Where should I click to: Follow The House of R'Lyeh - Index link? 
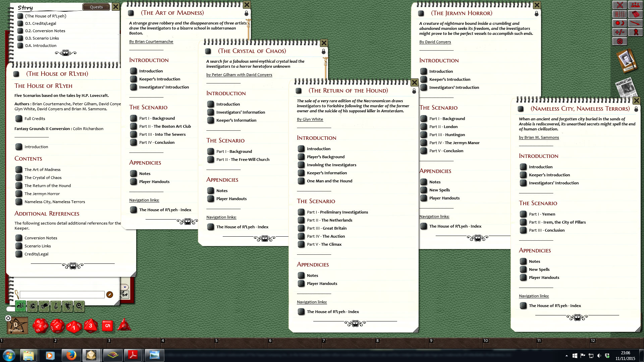165,209
